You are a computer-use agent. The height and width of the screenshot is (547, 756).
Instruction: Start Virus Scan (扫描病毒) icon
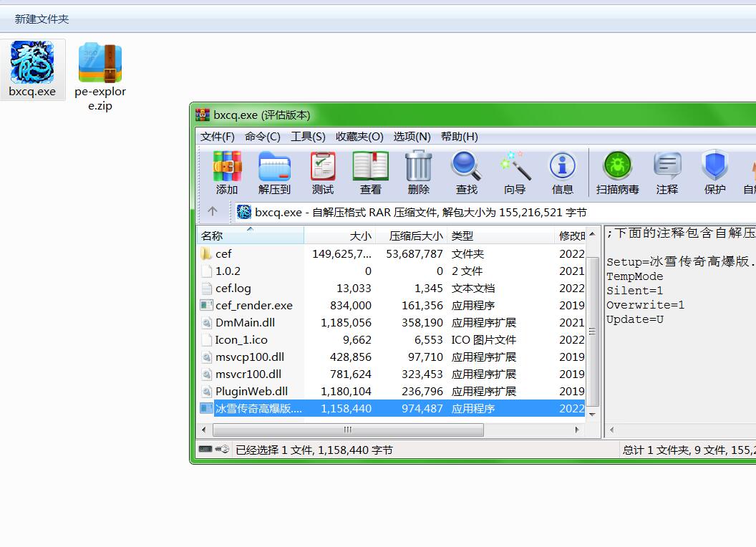tap(617, 173)
